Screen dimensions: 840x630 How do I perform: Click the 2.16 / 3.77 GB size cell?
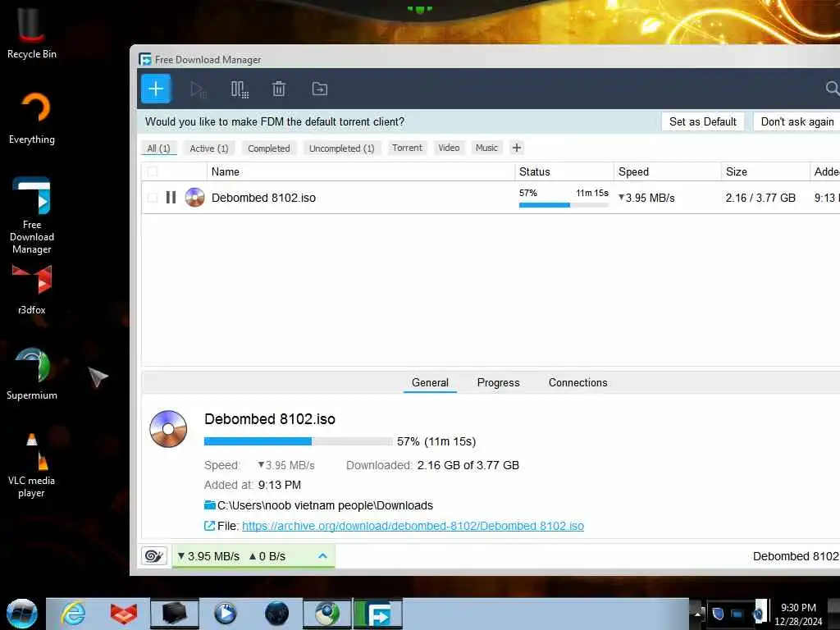point(760,198)
